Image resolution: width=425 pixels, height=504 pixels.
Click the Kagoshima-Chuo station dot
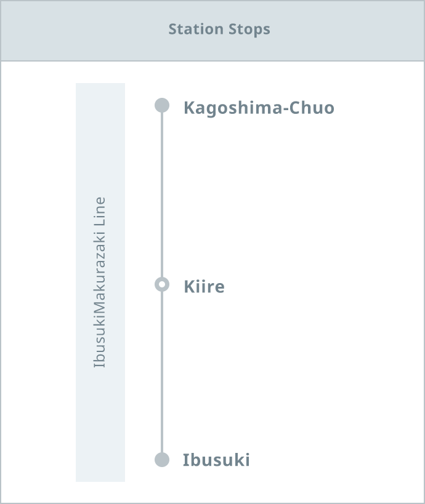162,105
